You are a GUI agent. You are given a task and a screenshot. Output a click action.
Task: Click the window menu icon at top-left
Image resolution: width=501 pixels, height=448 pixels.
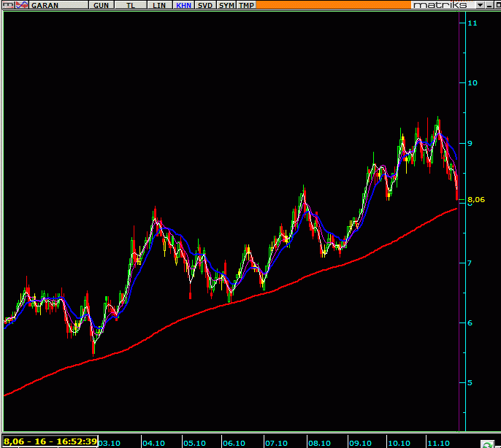coord(7,5)
